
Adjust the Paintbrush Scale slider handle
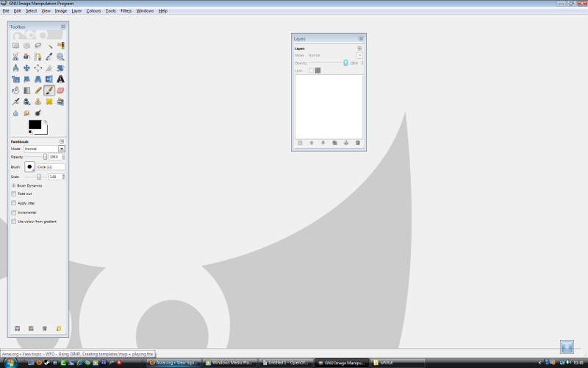click(39, 177)
